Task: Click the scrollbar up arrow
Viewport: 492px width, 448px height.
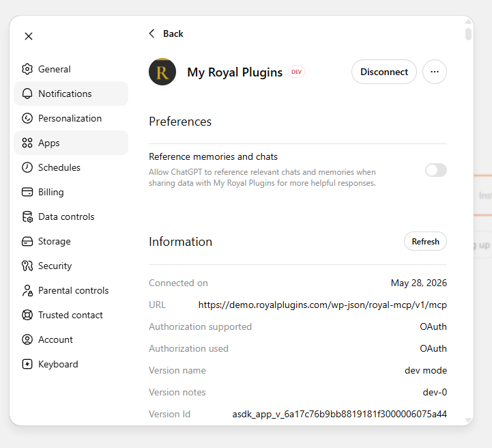Action: [x=468, y=21]
